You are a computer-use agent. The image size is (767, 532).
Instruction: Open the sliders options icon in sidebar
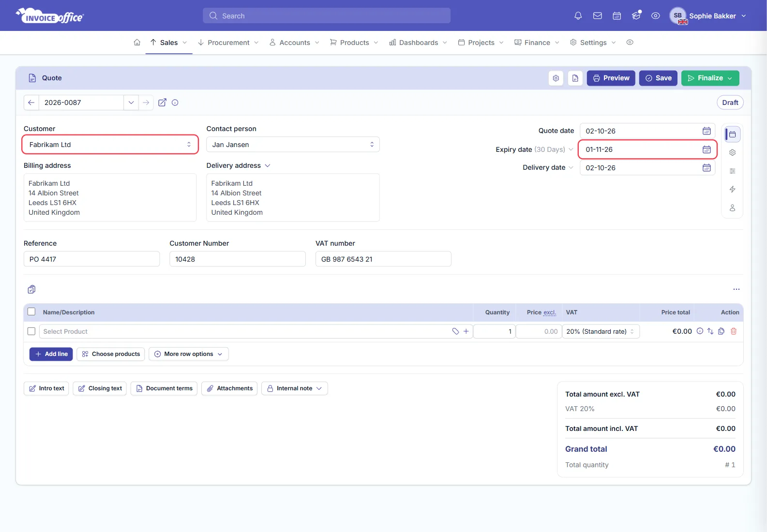[732, 171]
